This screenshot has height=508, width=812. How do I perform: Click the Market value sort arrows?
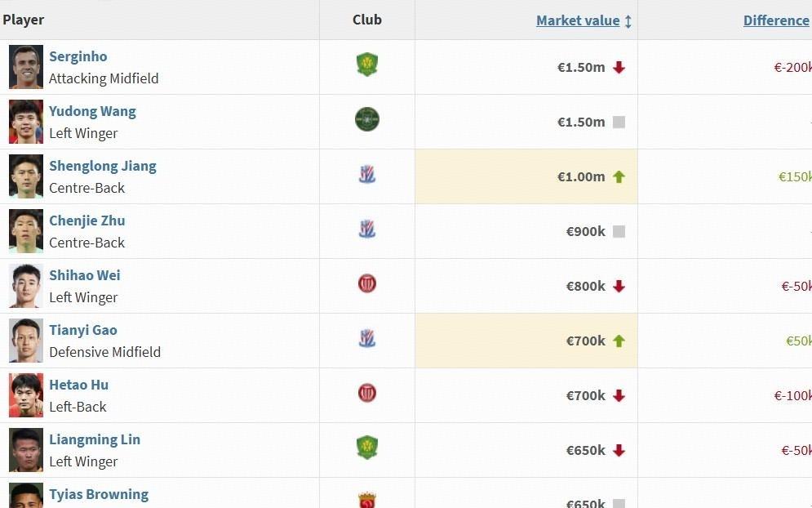pyautogui.click(x=628, y=21)
